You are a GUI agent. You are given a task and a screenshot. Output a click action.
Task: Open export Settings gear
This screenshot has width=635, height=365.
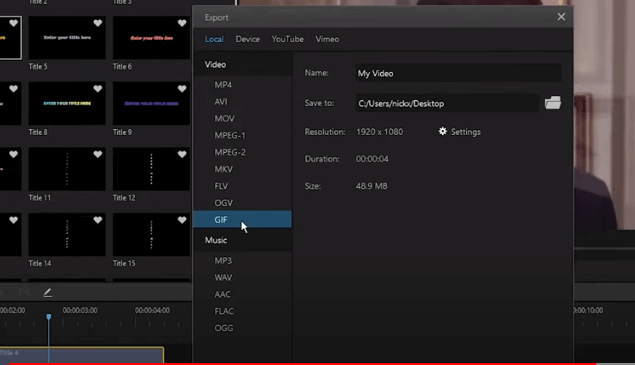[443, 131]
